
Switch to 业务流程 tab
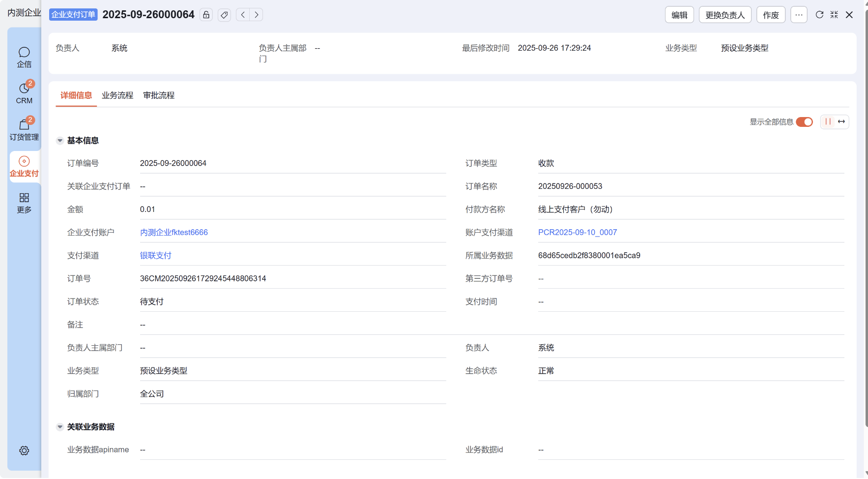117,95
